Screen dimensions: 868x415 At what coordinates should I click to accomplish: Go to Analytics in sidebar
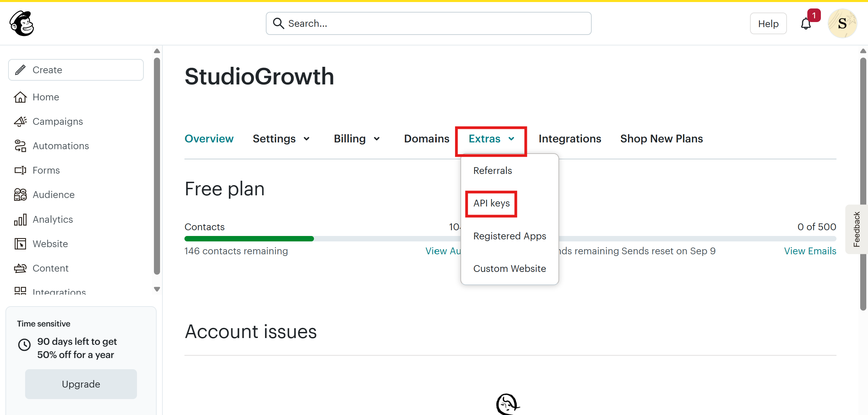(53, 219)
